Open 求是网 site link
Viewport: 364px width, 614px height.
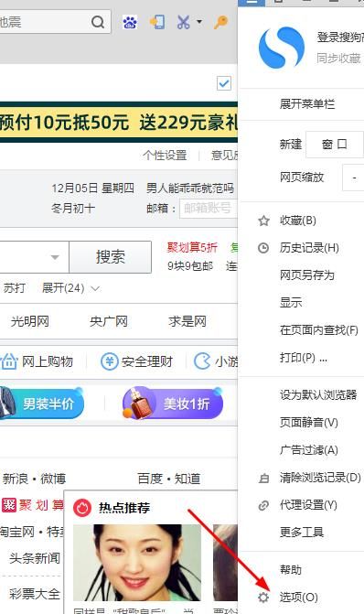(187, 321)
